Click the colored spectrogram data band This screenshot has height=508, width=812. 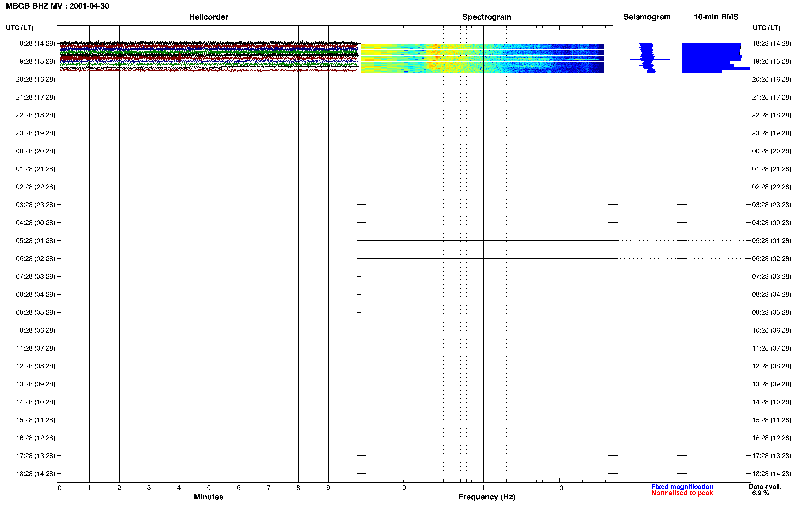[482, 58]
